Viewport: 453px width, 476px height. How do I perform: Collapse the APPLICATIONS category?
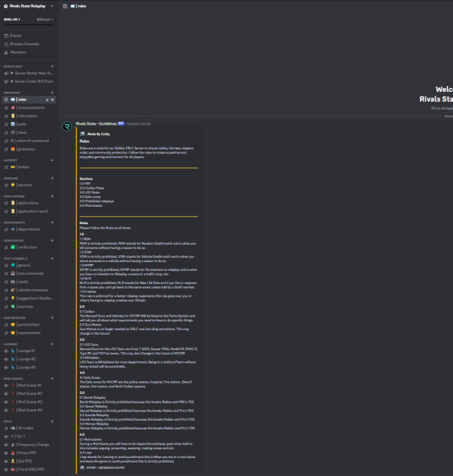[13, 197]
